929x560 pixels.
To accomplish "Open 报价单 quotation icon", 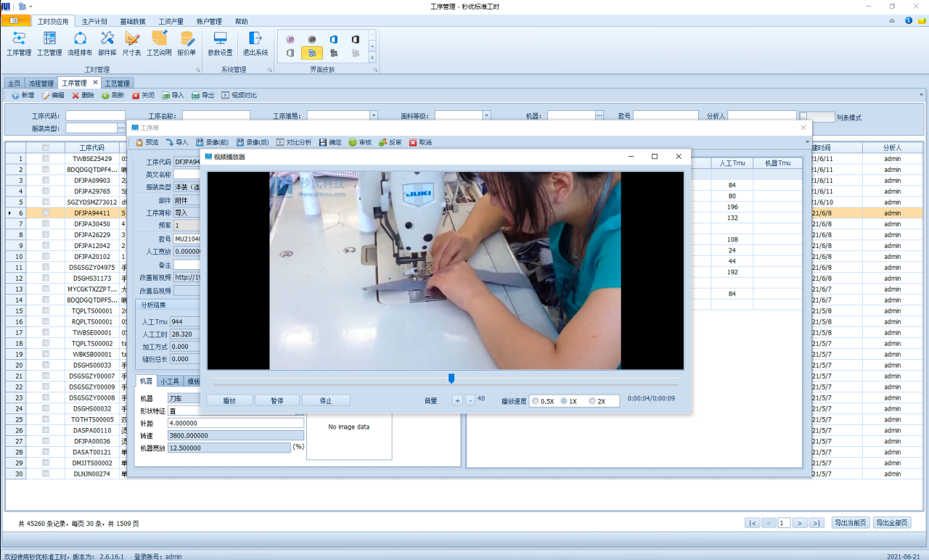I will click(187, 43).
